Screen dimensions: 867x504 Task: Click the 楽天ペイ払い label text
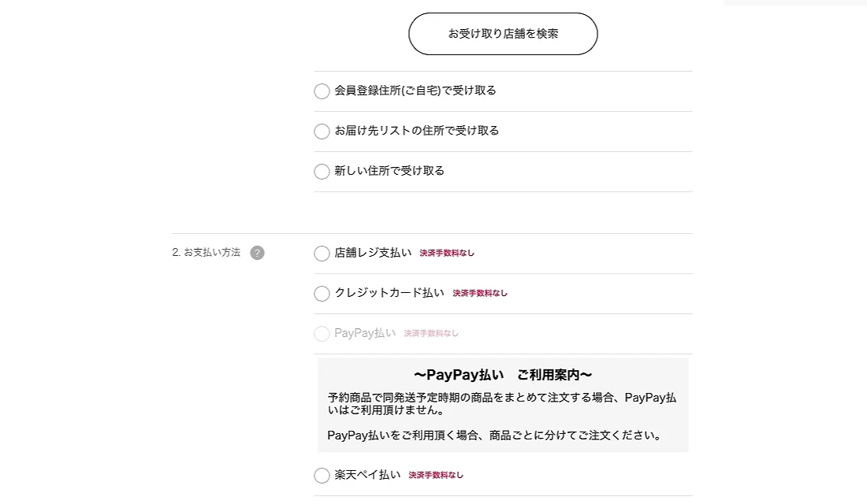367,475
